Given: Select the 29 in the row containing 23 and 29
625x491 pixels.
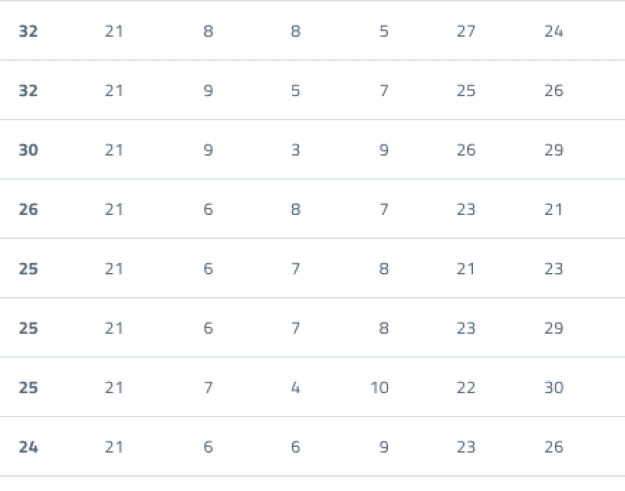Looking at the screenshot, I should point(554,328).
